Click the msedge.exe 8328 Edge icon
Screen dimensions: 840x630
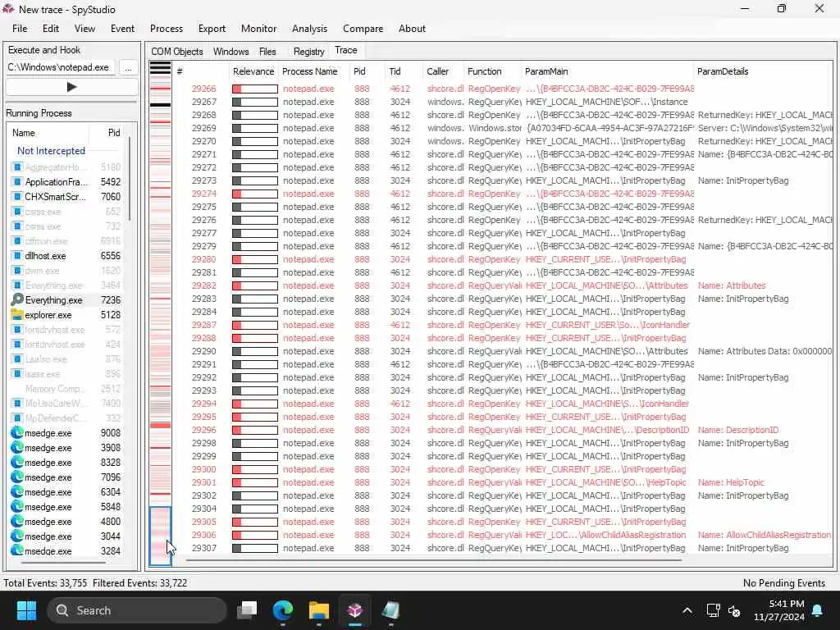coord(17,463)
